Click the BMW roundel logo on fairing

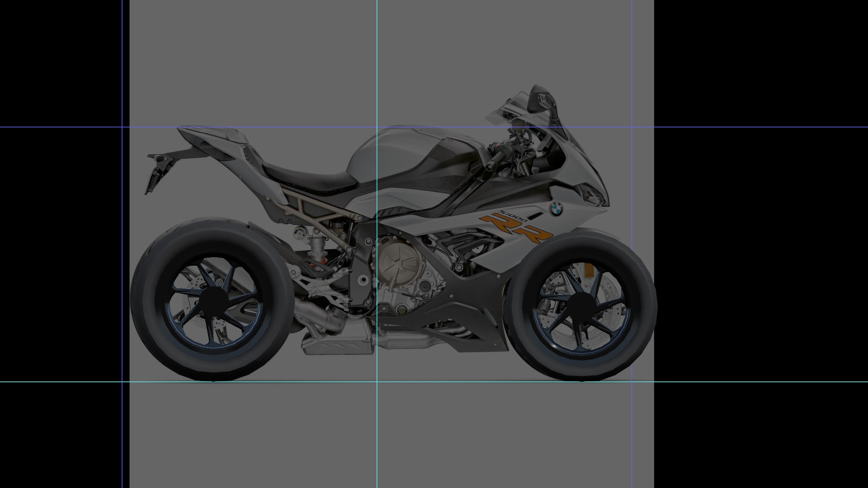pos(556,209)
